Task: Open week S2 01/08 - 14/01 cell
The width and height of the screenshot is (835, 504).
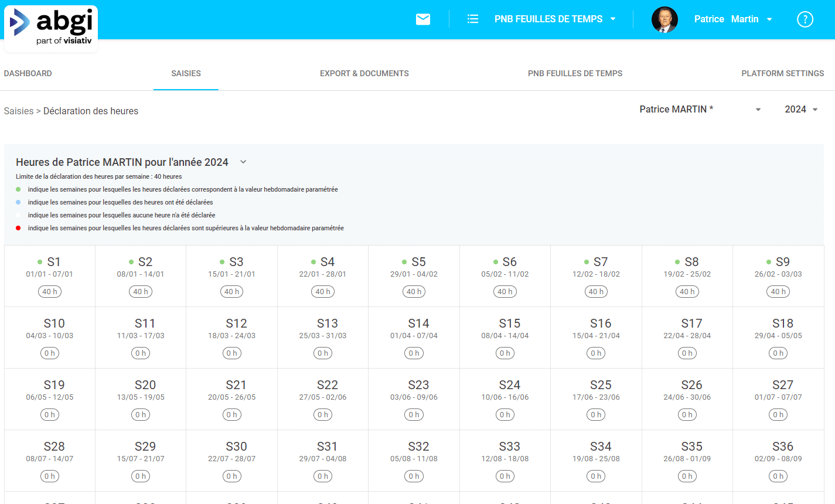Action: pos(141,276)
